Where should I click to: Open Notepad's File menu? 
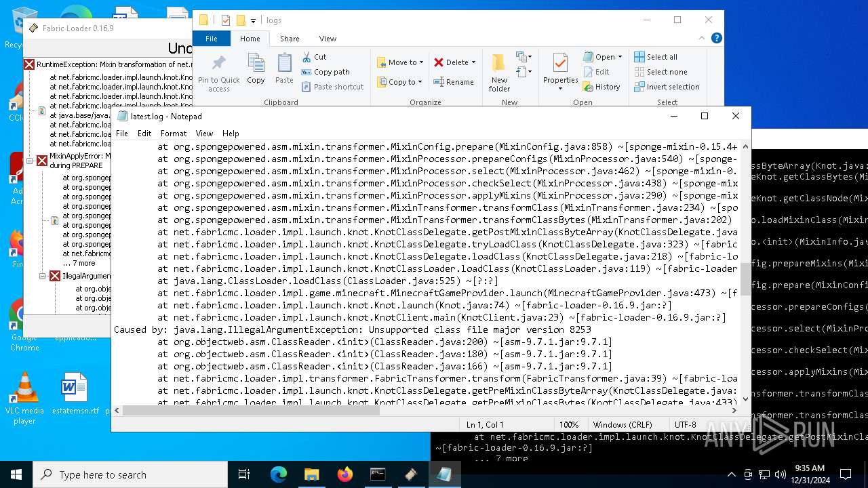click(122, 134)
